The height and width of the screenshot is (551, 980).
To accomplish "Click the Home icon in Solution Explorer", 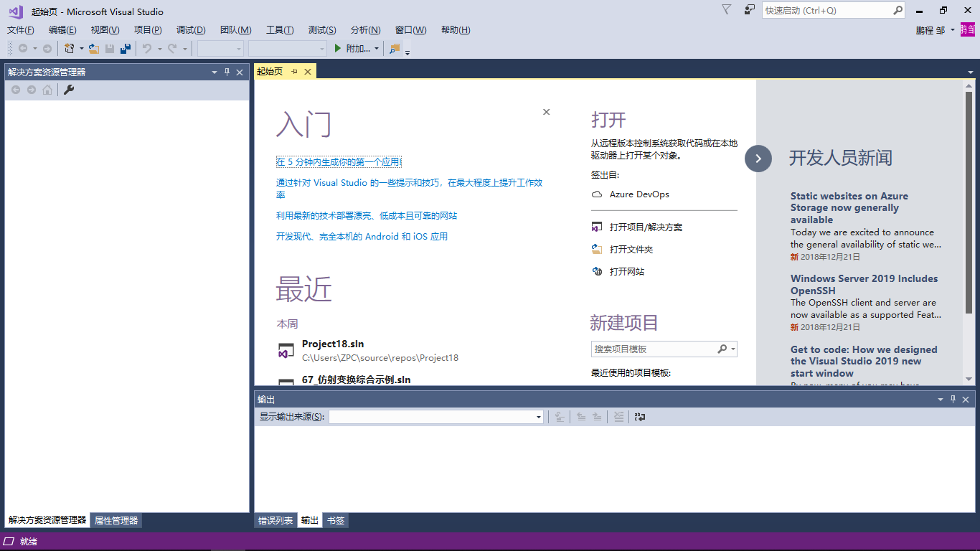I will (x=47, y=90).
